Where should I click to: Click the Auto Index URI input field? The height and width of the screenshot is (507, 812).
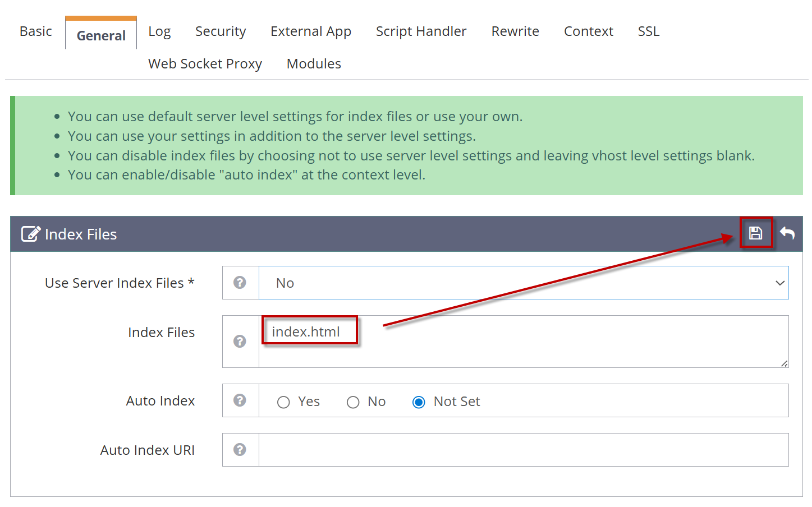coord(523,450)
